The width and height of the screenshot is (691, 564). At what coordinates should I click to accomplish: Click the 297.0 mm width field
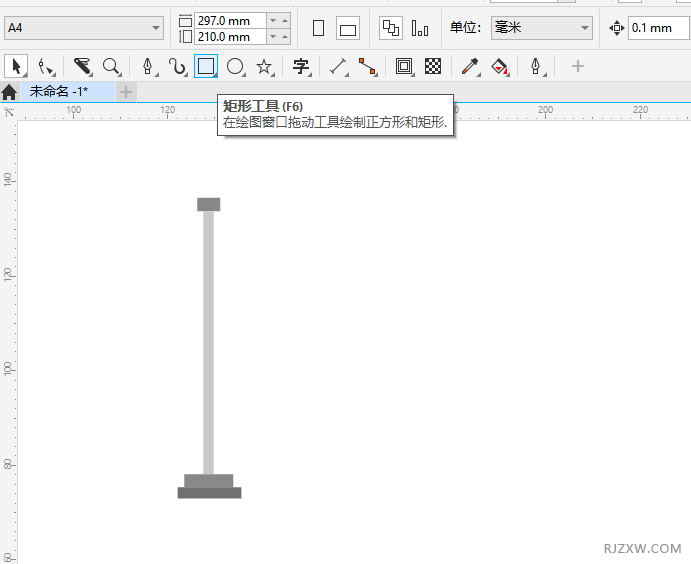coord(230,20)
